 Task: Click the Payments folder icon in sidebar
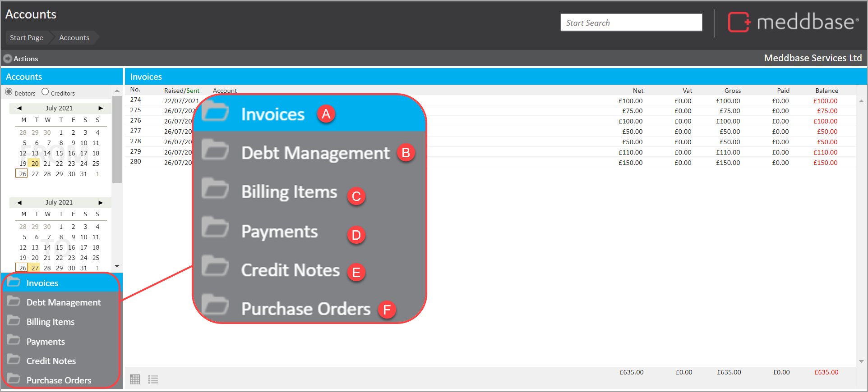(x=14, y=340)
